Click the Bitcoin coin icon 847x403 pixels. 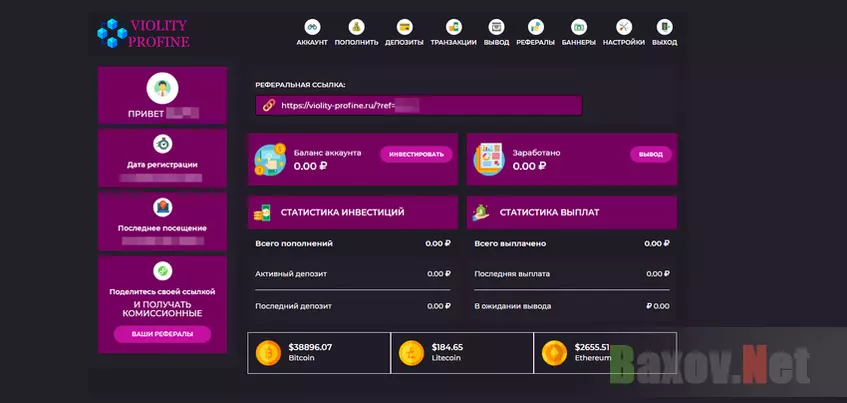tap(268, 353)
